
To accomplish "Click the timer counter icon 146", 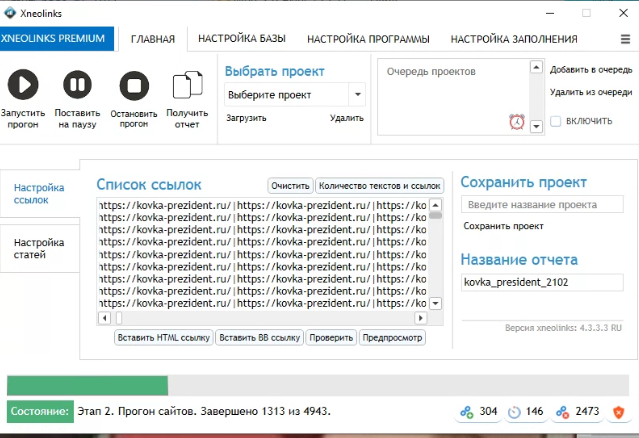I will coord(514,412).
